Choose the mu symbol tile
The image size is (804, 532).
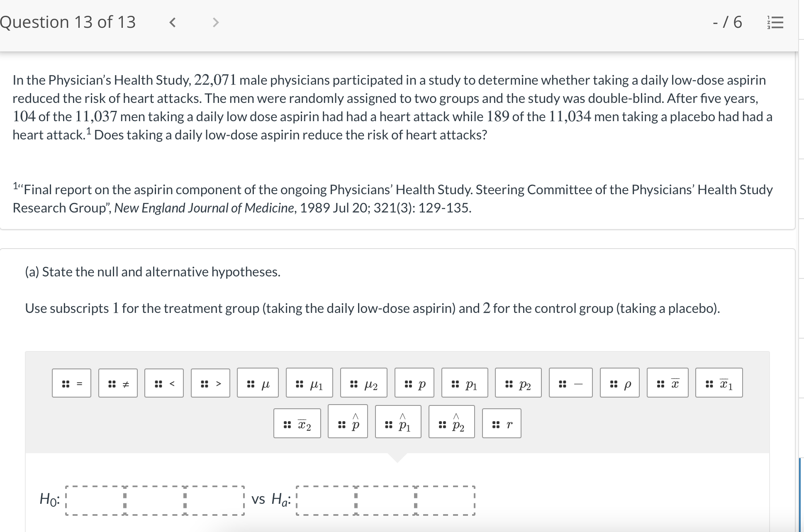click(x=257, y=383)
